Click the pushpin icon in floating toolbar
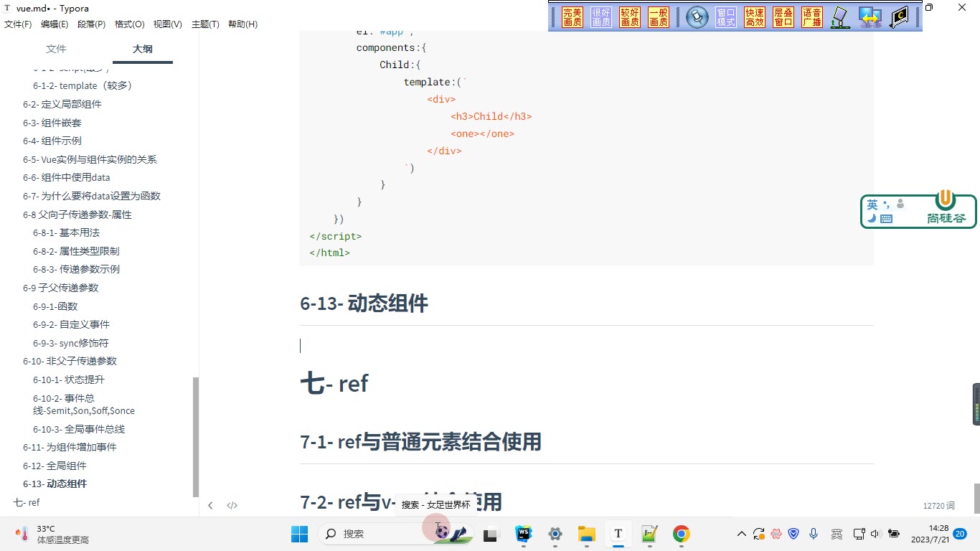The height and width of the screenshot is (551, 980). pyautogui.click(x=697, y=17)
